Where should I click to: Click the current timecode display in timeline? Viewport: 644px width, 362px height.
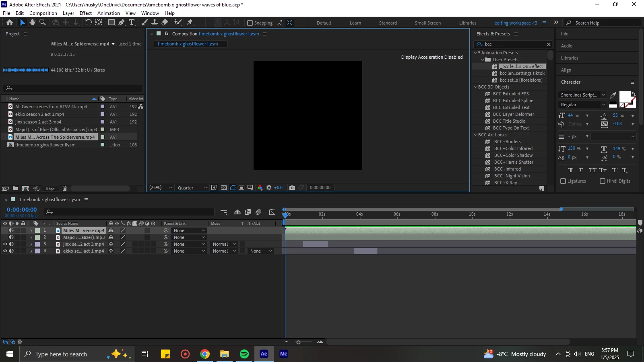(x=22, y=210)
